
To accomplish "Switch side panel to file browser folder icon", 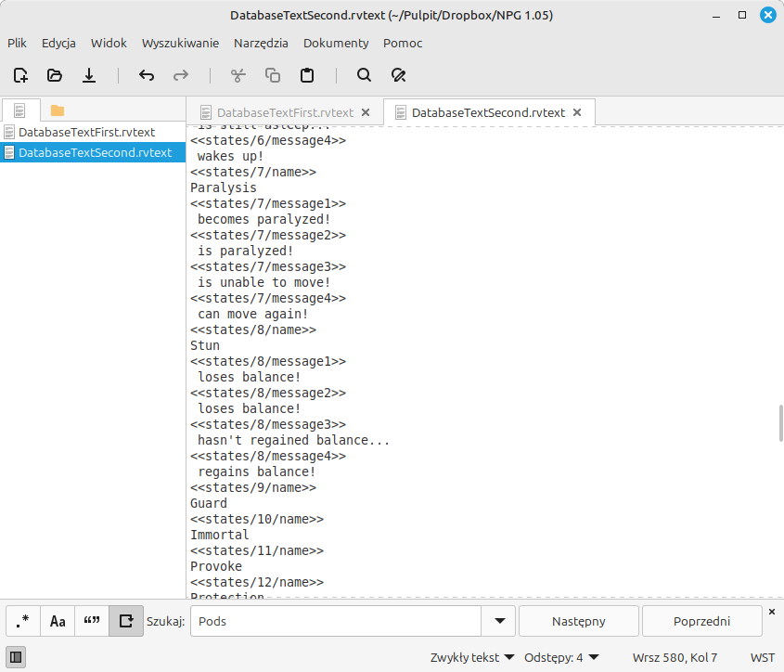I will tap(58, 110).
